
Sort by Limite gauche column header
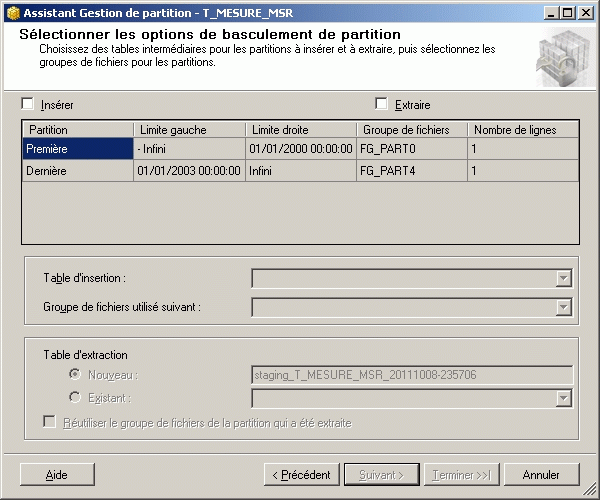click(x=189, y=130)
